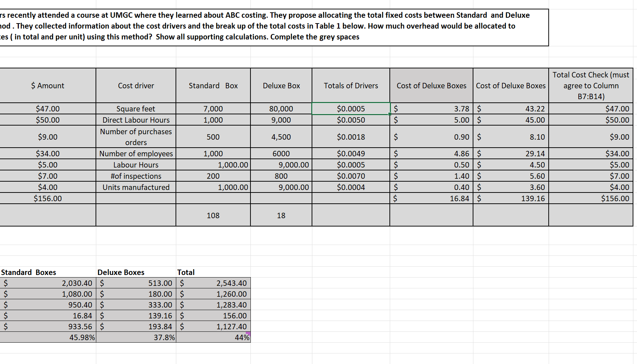Click the cell with value 108
The image size is (637, 364).
coord(213,215)
